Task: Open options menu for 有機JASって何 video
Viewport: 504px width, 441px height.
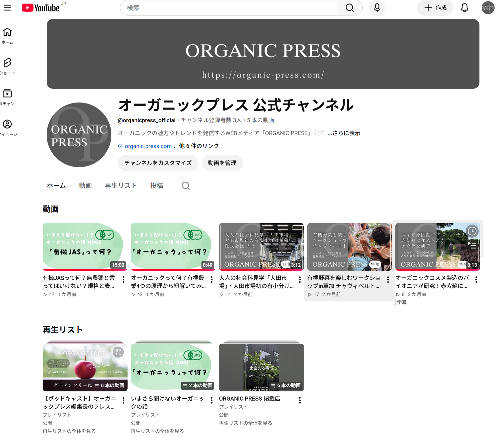Action: point(123,280)
